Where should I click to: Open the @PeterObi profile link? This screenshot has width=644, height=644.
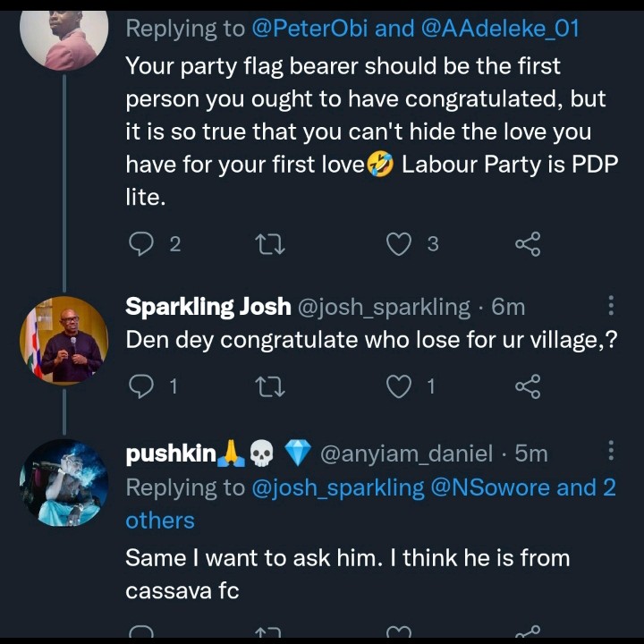point(309,29)
